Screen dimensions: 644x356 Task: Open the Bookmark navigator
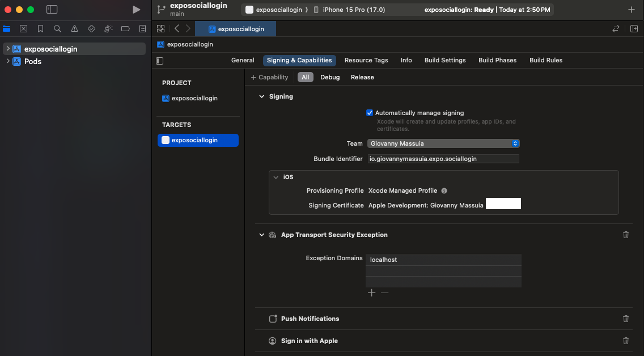click(40, 29)
